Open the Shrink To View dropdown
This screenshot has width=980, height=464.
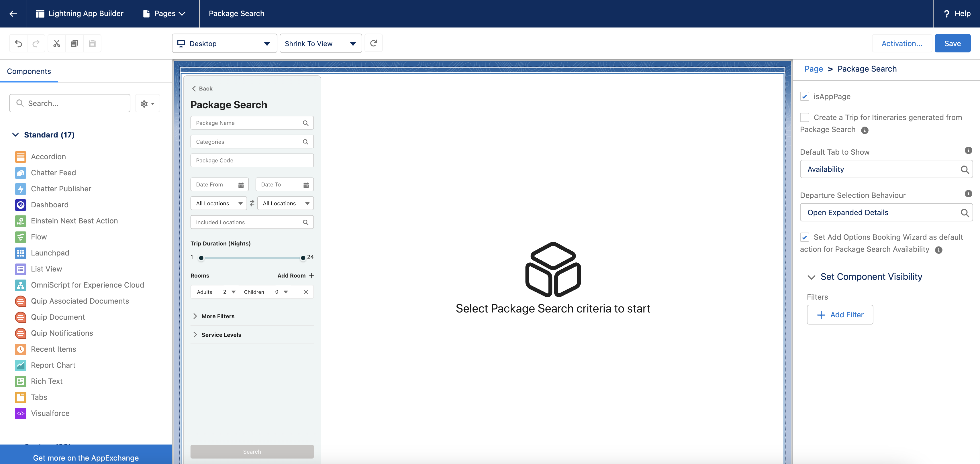click(320, 44)
